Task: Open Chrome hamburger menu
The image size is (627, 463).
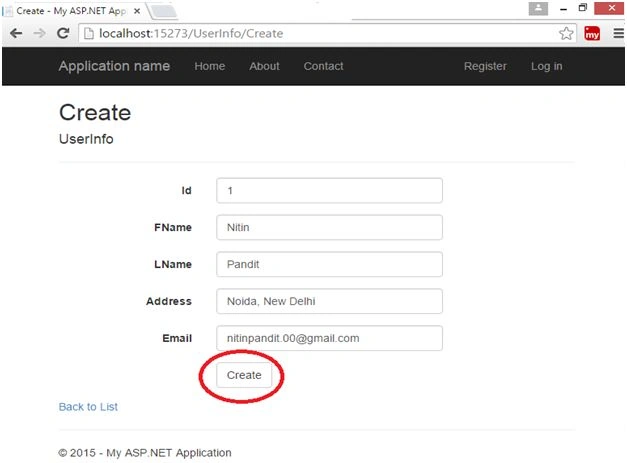Action: (x=618, y=34)
